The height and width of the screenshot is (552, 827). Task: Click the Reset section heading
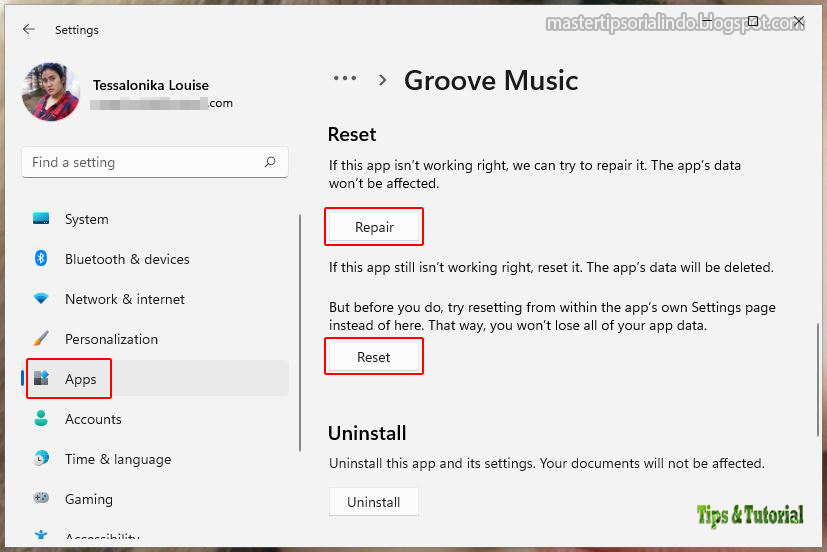(352, 134)
